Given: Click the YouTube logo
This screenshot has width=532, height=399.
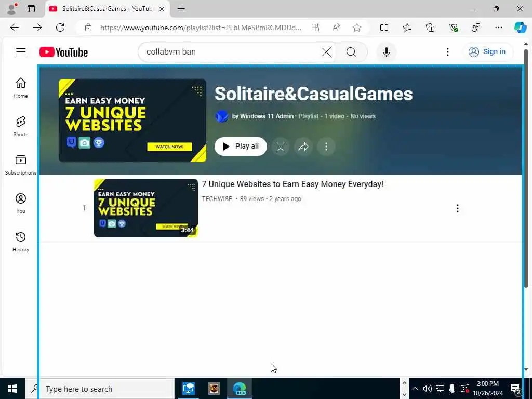Looking at the screenshot, I should pos(63,52).
